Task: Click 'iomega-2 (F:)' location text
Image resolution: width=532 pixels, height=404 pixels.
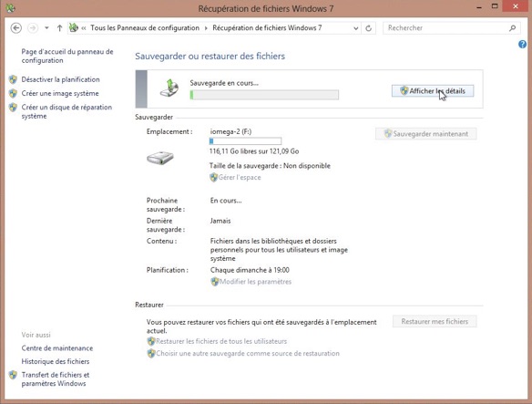Action: (x=230, y=131)
